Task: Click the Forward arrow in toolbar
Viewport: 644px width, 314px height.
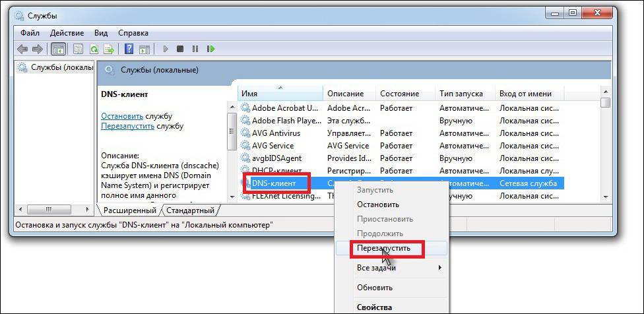Action: (x=37, y=49)
